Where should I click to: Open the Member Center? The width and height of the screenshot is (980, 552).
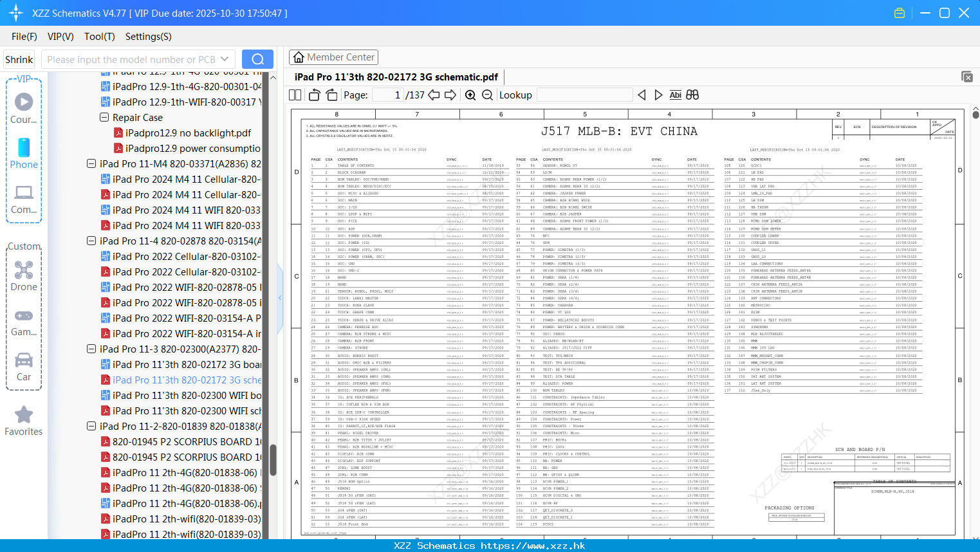click(x=333, y=57)
